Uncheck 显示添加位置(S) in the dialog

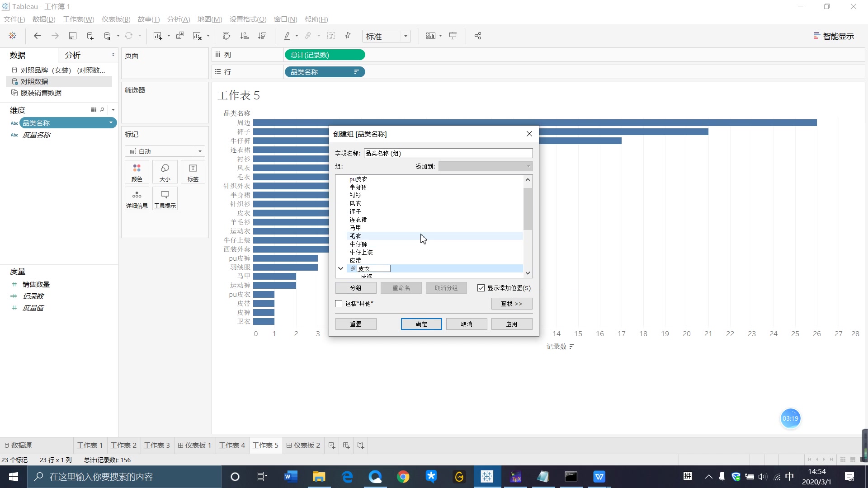[481, 288]
